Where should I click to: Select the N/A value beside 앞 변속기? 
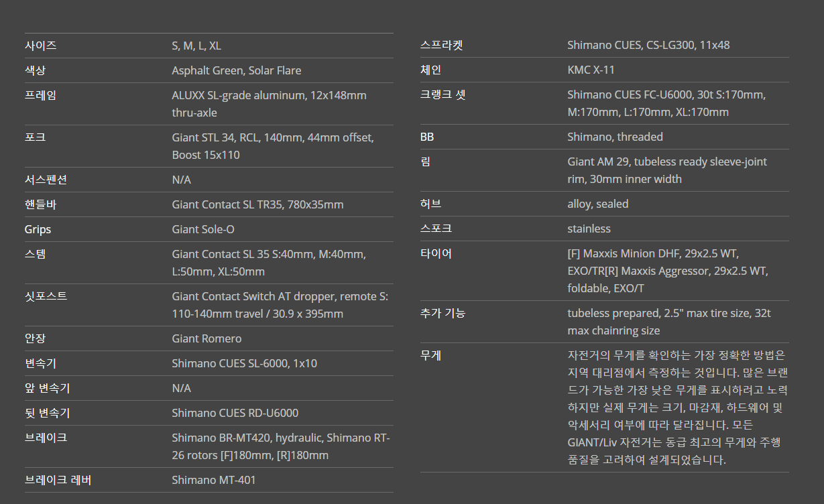click(x=182, y=388)
